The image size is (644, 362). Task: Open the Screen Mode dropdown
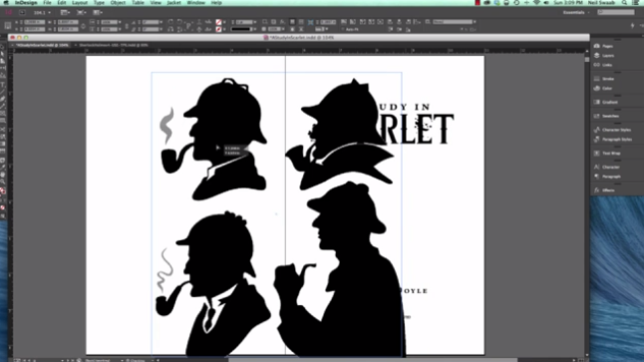tap(82, 12)
